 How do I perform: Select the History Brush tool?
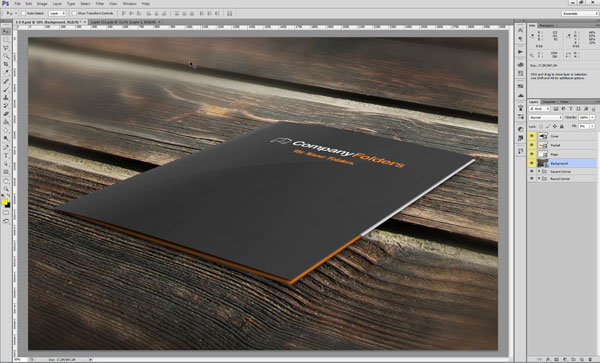pyautogui.click(x=6, y=105)
